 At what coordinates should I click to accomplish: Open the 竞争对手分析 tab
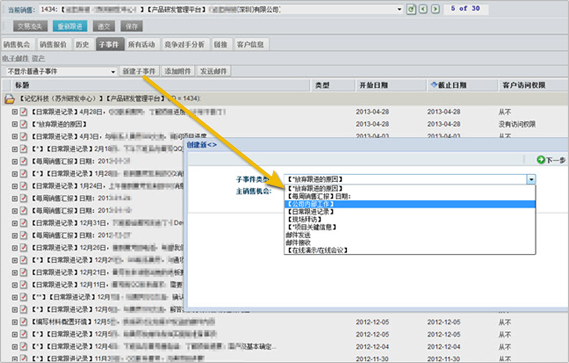tap(185, 44)
